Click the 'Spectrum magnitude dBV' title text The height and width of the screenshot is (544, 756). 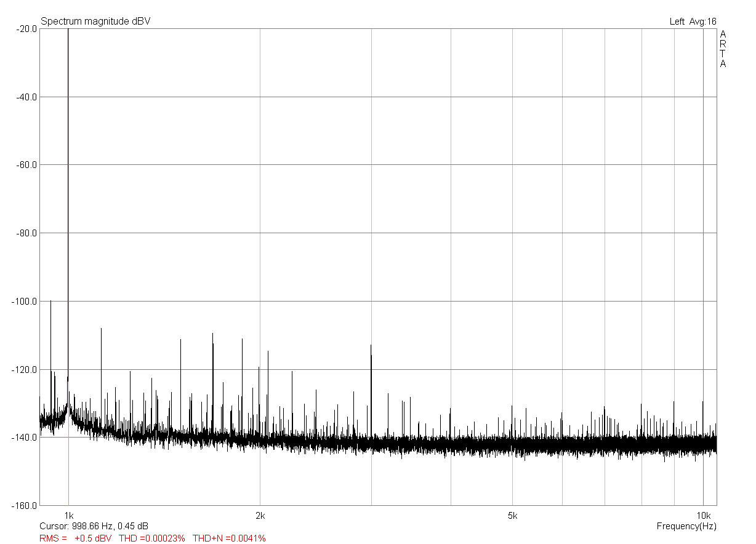[x=95, y=22]
